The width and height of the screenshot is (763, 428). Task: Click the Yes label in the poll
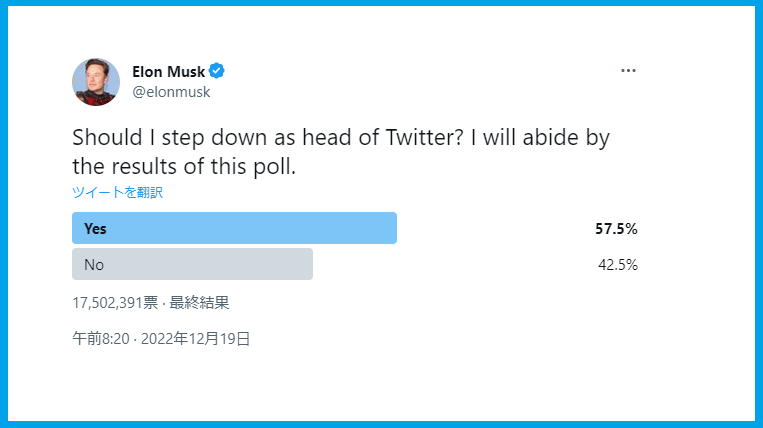point(95,229)
